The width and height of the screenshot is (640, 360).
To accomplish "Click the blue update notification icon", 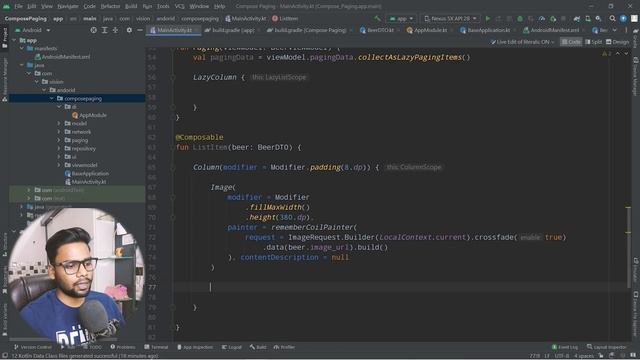I will pyautogui.click(x=623, y=18).
